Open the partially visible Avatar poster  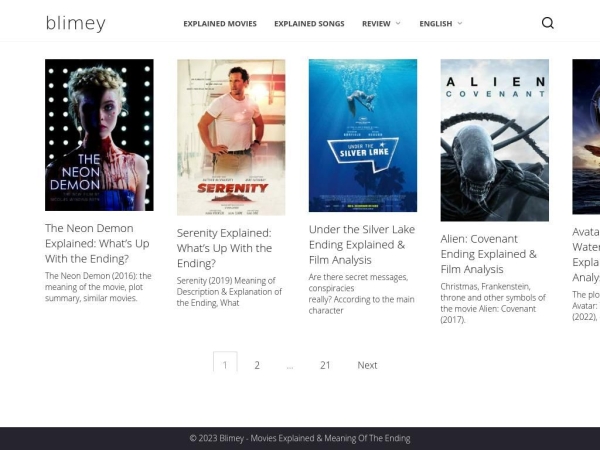point(586,137)
